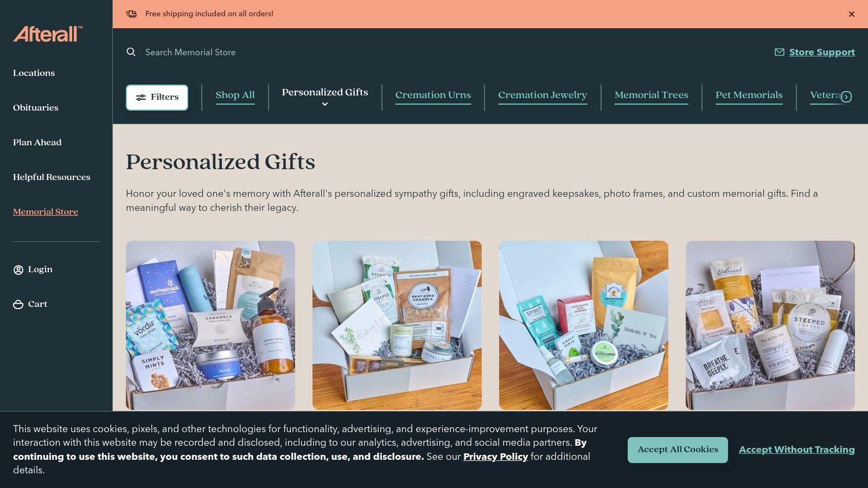Click the category carousel next arrow
This screenshot has width=868, height=488.
[x=846, y=97]
